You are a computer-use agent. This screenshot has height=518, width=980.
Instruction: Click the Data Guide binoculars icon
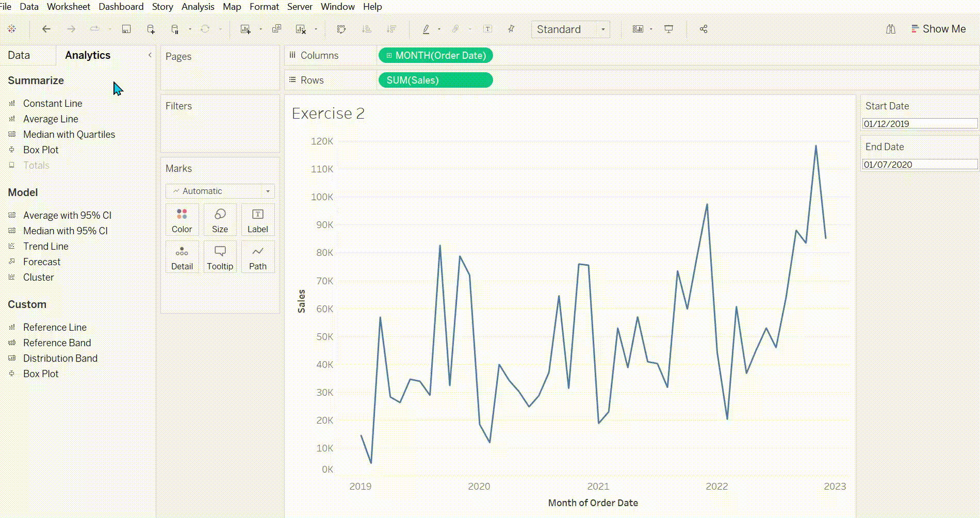point(891,29)
